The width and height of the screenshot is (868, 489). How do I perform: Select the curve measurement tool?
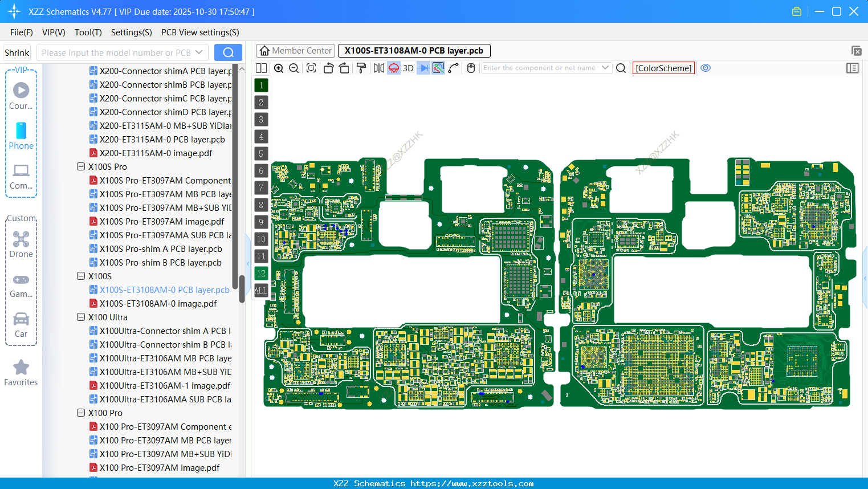click(454, 68)
